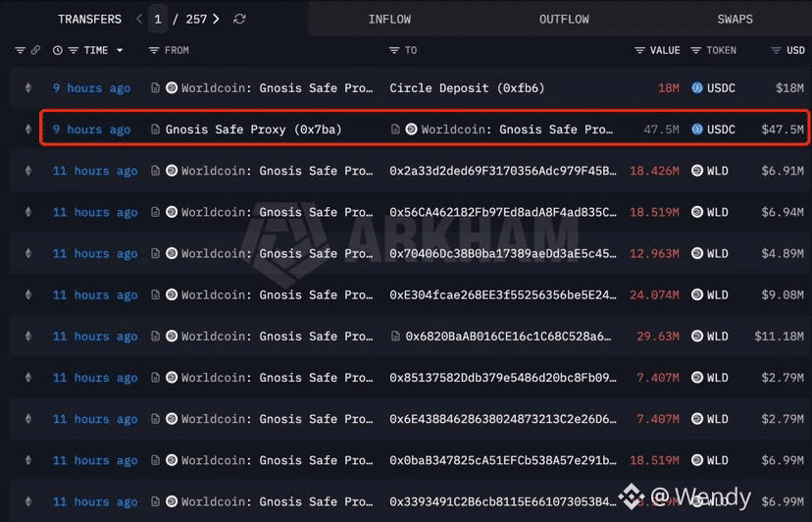The width and height of the screenshot is (812, 522).
Task: Click the USD amount $47.5M
Action: tap(783, 130)
